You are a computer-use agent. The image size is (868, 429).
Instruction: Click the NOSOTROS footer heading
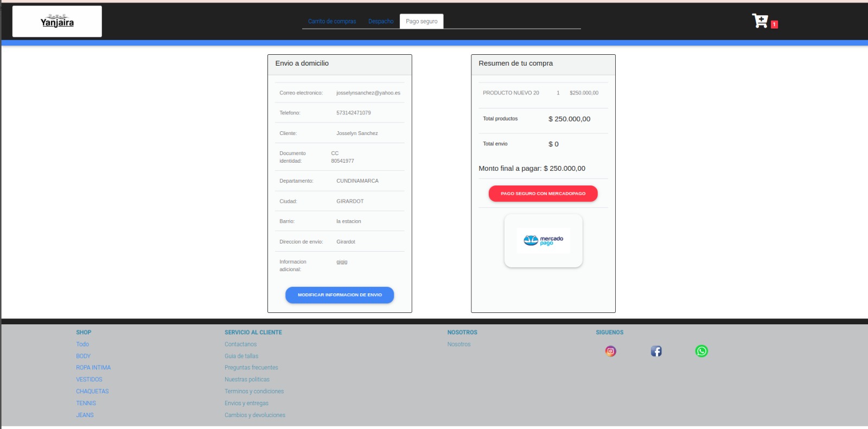tap(462, 332)
